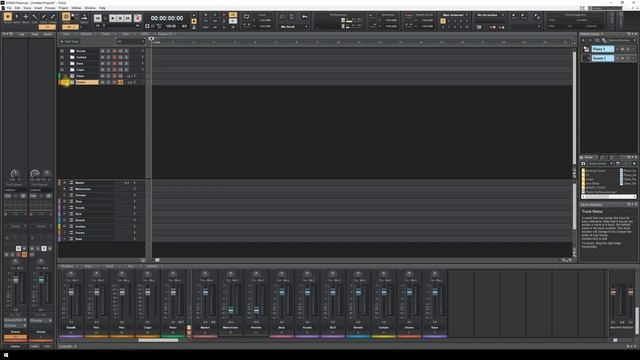640x360 pixels.
Task: Click the Metronome bus icon
Action: [71, 189]
